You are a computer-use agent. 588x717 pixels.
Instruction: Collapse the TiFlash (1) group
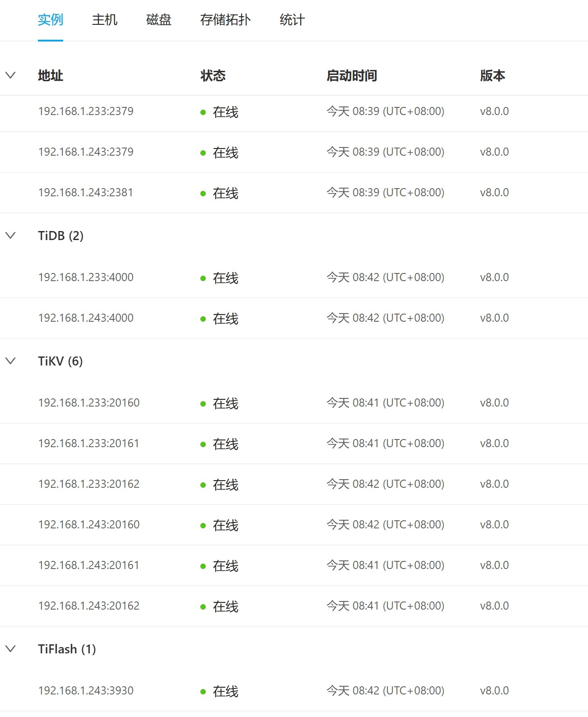tap(10, 649)
